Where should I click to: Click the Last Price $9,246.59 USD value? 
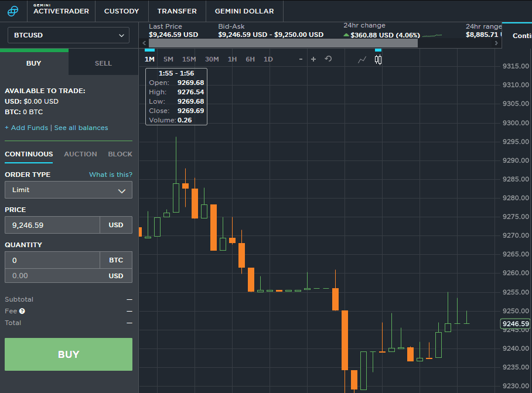coord(173,35)
